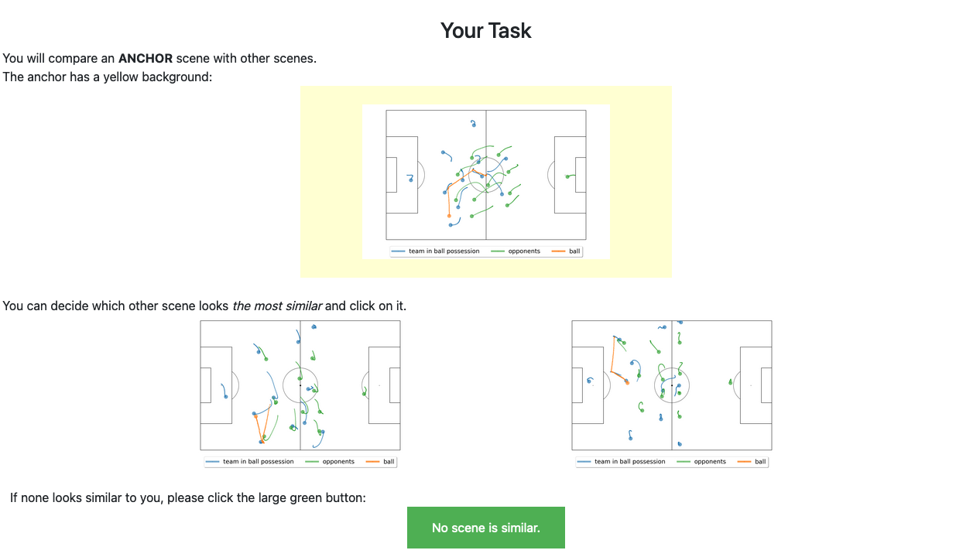Screen dimensions: 980x557
Task: Click "opponents" legend entry in right scene
Action: pyautogui.click(x=710, y=462)
